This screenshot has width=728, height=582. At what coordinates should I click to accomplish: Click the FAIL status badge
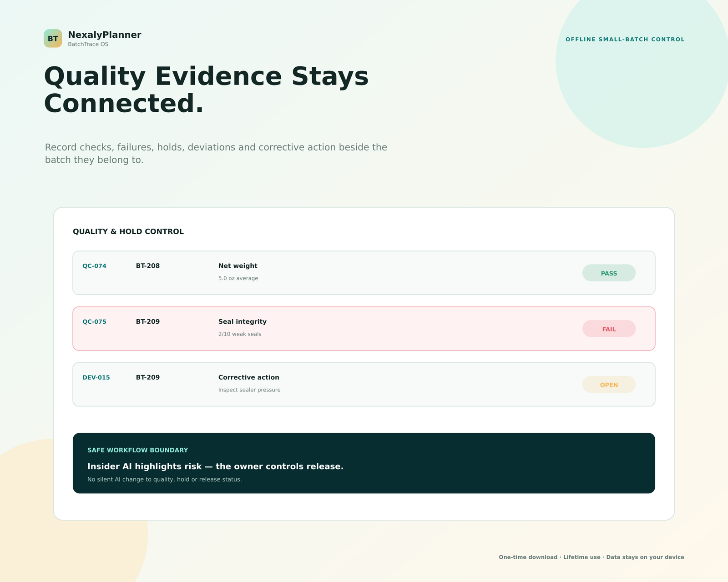609,329
